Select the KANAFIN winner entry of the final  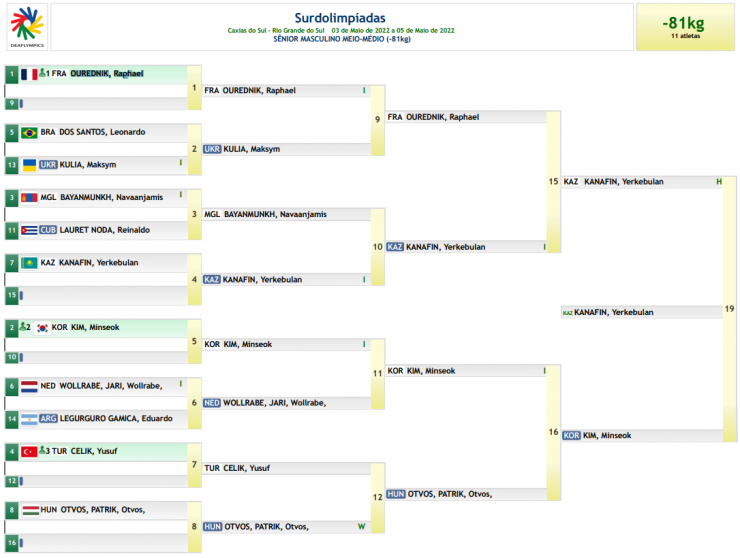613,312
